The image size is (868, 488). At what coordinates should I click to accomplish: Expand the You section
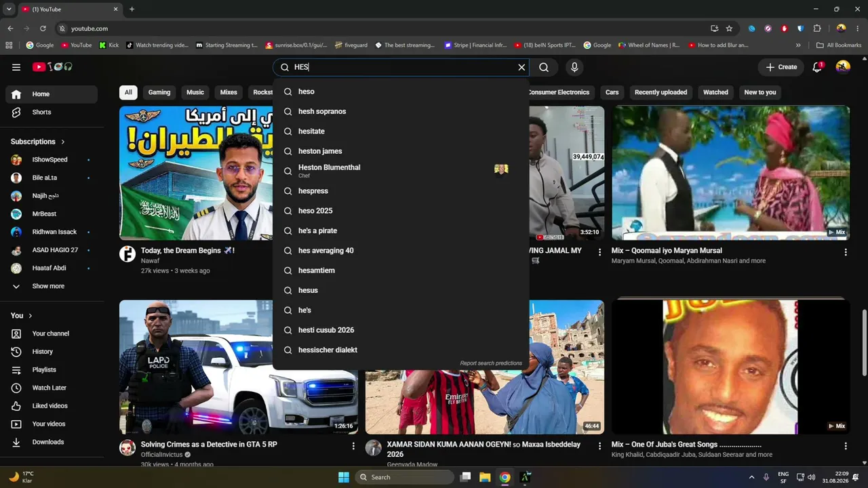pyautogui.click(x=22, y=316)
